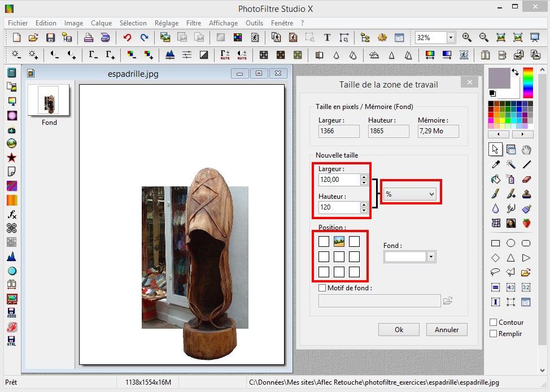The image size is (550, 392).
Task: Zoom out with the magnifier minus icon
Action: [484, 37]
